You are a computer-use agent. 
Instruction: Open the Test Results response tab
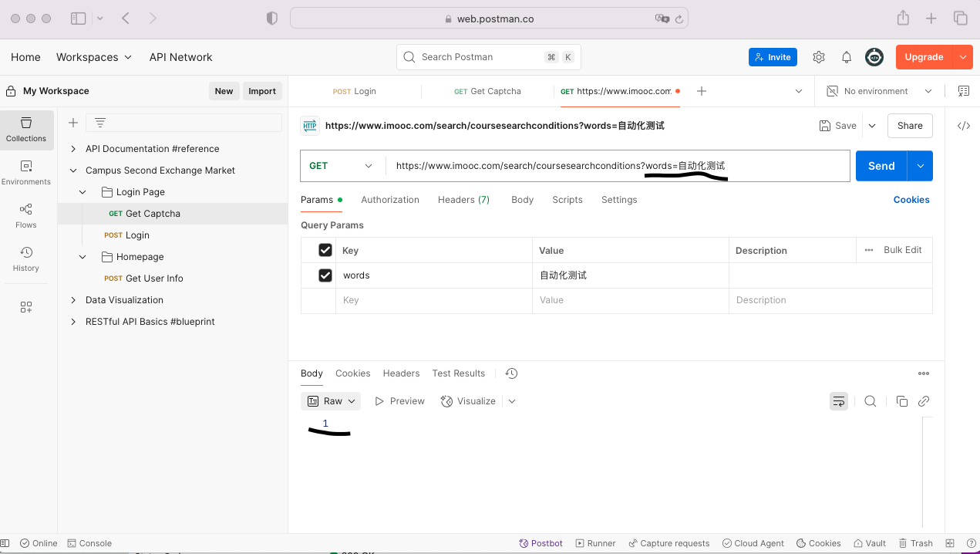click(459, 373)
